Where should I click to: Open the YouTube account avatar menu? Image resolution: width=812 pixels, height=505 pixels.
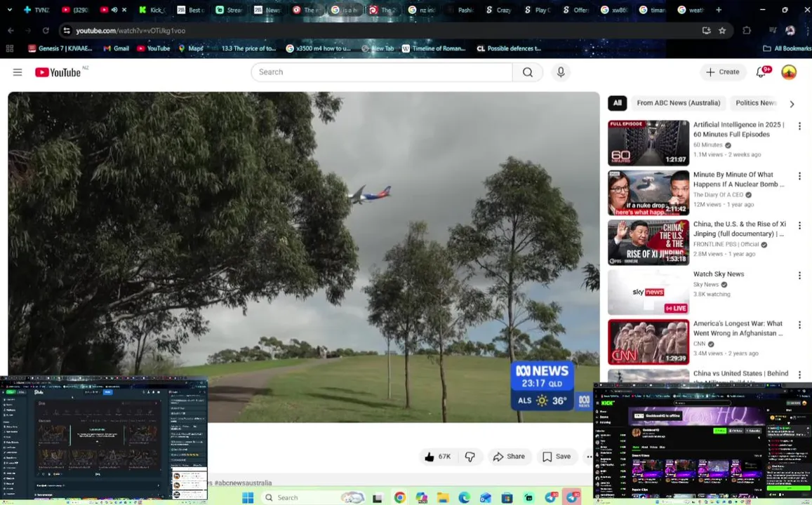pos(788,72)
